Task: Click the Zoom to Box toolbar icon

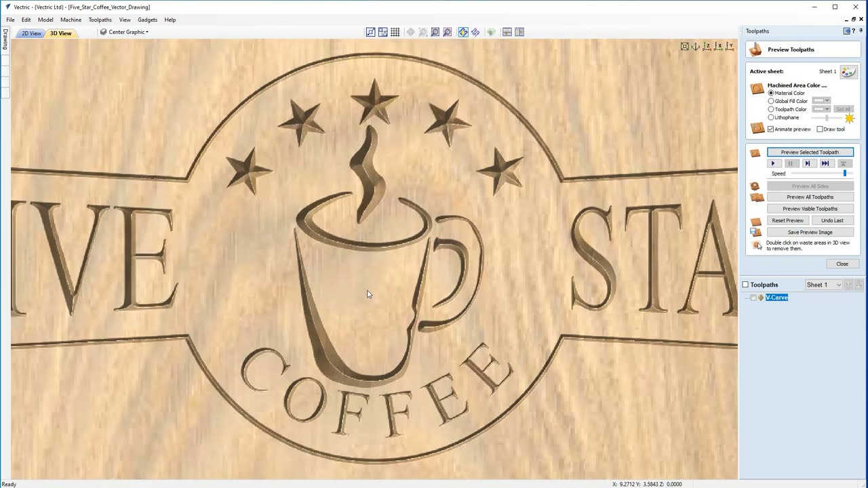Action: pos(422,32)
